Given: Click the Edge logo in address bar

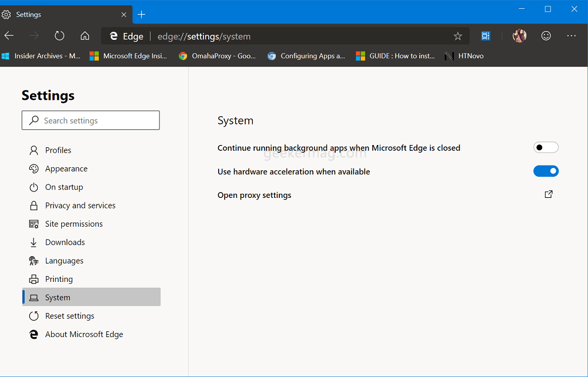Looking at the screenshot, I should pos(113,36).
